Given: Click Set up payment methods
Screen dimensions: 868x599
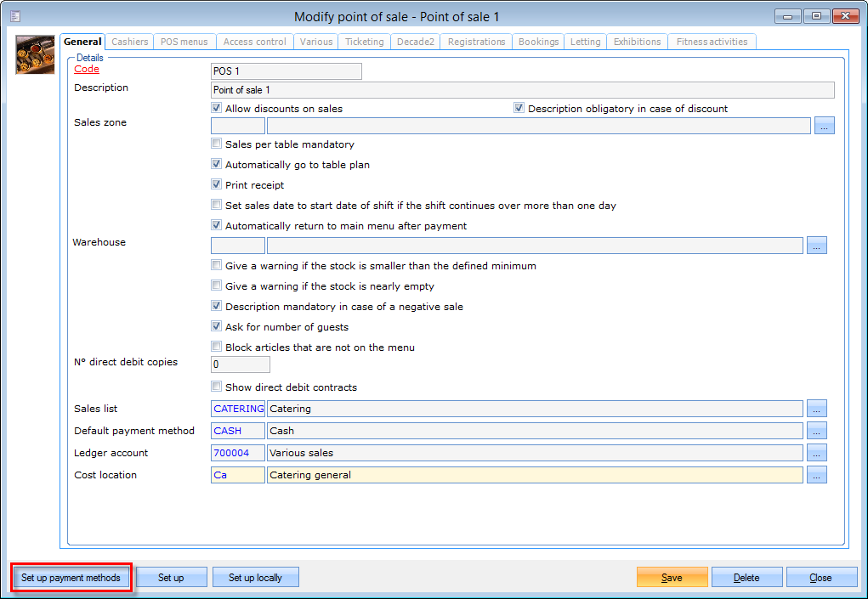Looking at the screenshot, I should tap(71, 577).
